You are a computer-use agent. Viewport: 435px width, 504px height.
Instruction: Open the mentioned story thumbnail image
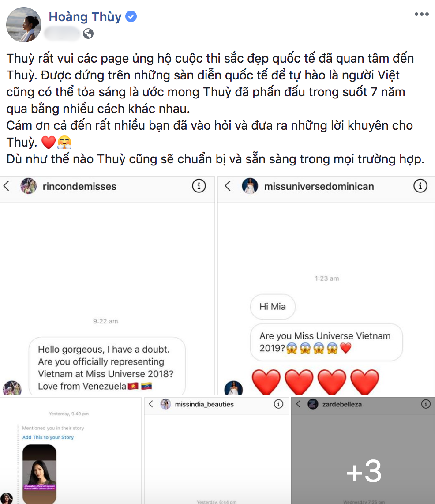40,474
